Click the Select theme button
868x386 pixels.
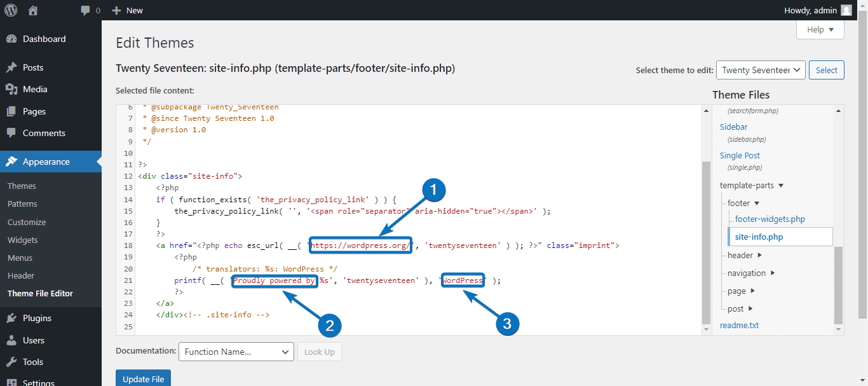(x=827, y=70)
